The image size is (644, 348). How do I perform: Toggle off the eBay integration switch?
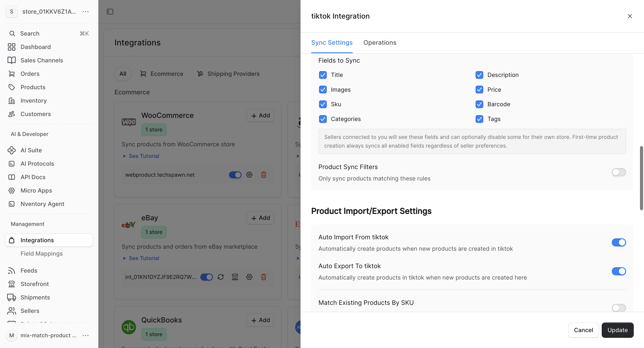tap(206, 277)
